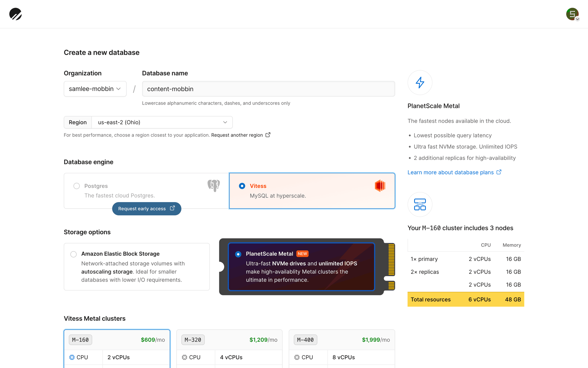Click the 6 vCPUs total value
Viewport: 588px width, 368px height.
480,300
